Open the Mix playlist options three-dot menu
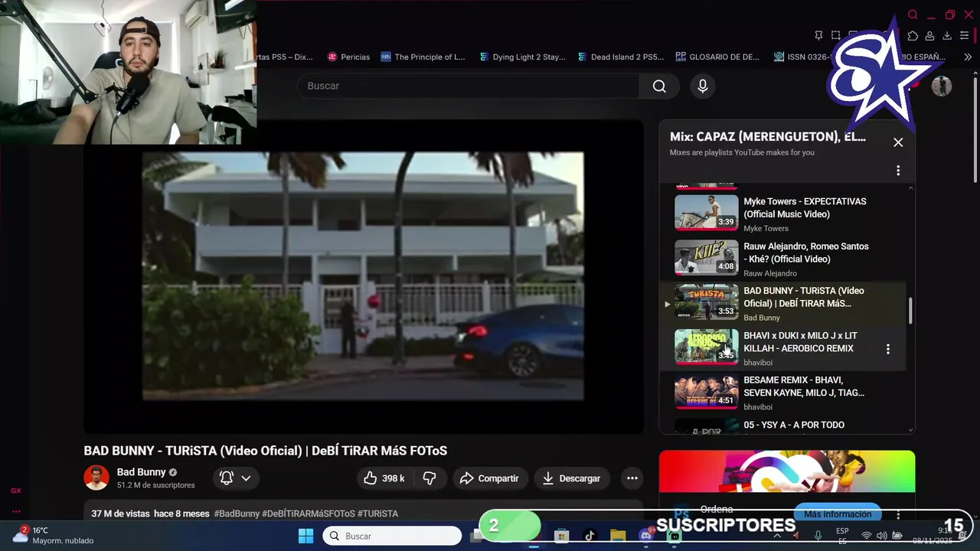The width and height of the screenshot is (980, 551). [898, 171]
